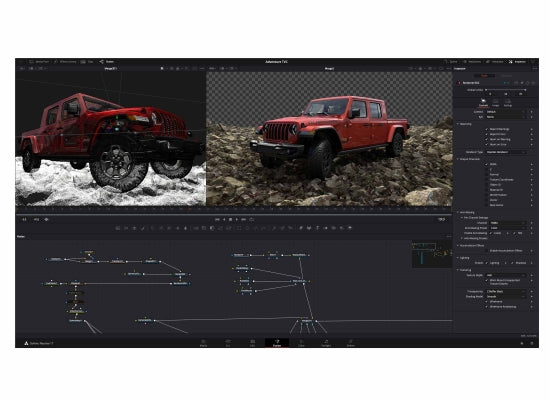Viewport: 550px width, 400px height.
Task: Open the Media Pool panel
Action: pos(39,61)
